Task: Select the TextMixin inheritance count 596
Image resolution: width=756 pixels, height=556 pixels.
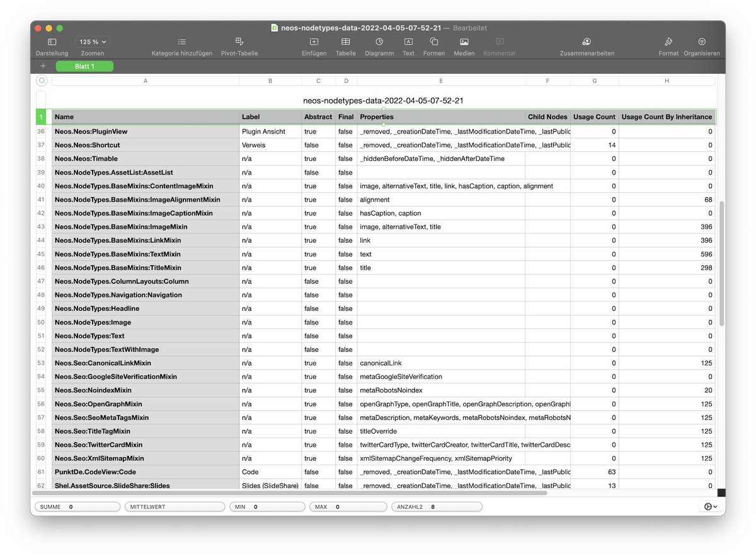Action: 667,254
